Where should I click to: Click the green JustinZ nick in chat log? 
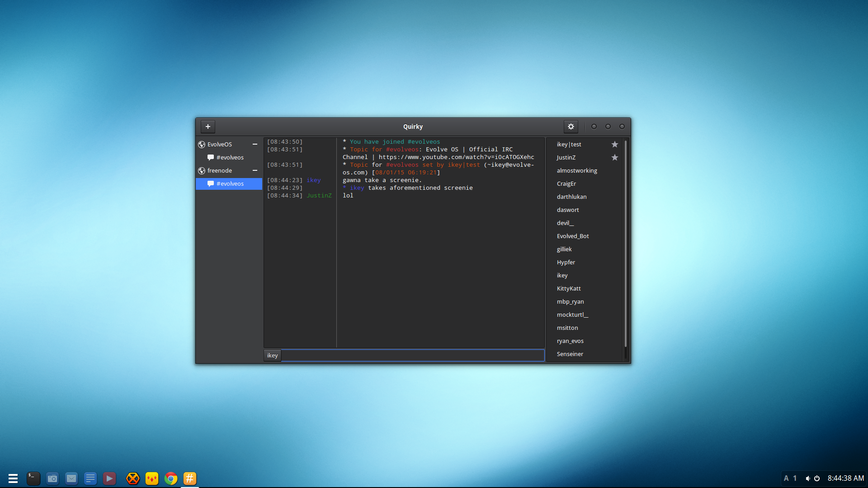319,196
